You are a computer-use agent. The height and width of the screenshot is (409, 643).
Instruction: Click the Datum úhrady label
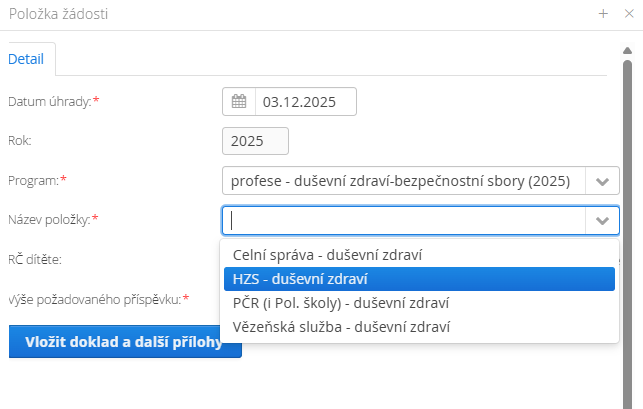point(54,102)
